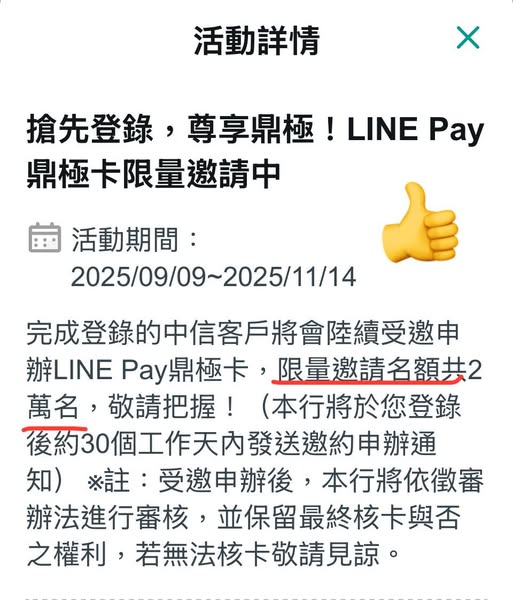Click the headline line 鼎極卡限量邀請中
The width and height of the screenshot is (513, 600).
[x=154, y=174]
